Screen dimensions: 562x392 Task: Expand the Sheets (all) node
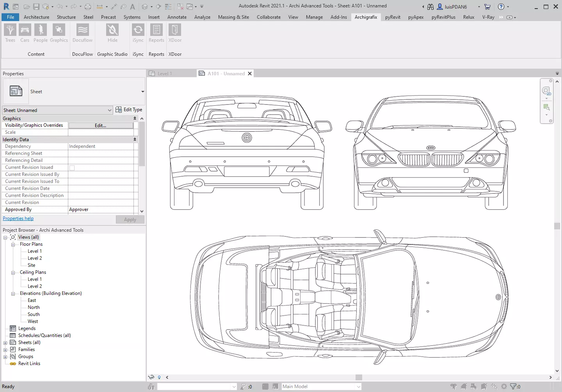tap(5, 343)
